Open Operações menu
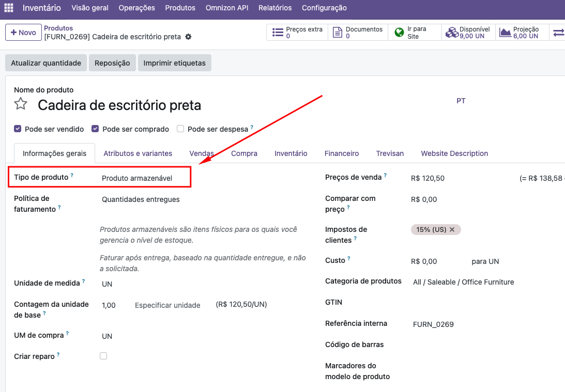This screenshot has height=392, width=565. pyautogui.click(x=136, y=8)
